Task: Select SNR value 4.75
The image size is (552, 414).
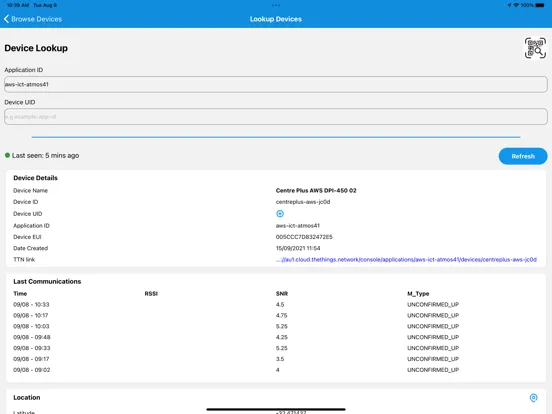Action: pos(282,315)
